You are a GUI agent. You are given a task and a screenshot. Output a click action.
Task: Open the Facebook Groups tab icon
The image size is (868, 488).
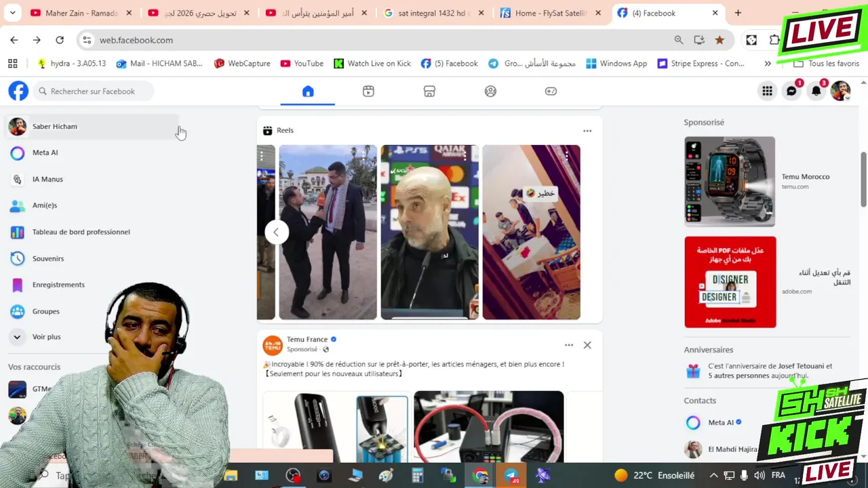pyautogui.click(x=490, y=91)
